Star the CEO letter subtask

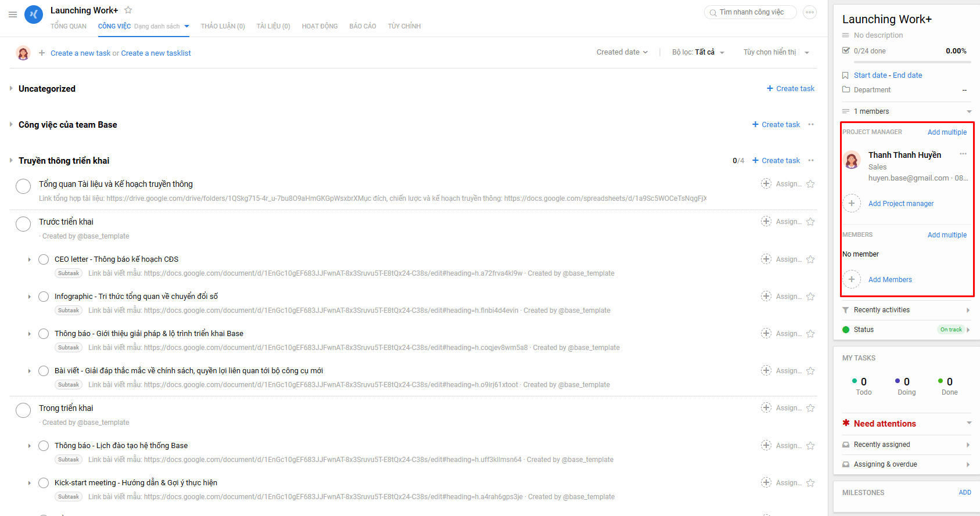pos(810,259)
